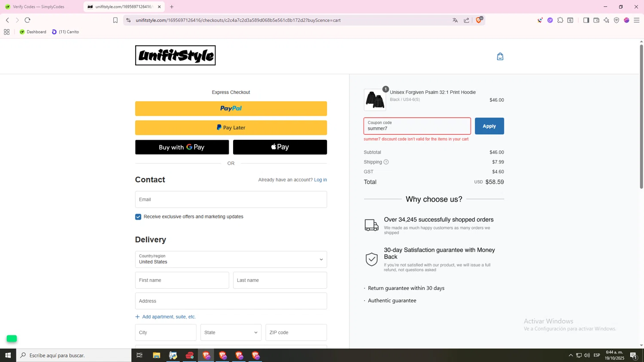Follow the Log in link
Viewport: 644px width, 362px height.
click(x=320, y=180)
